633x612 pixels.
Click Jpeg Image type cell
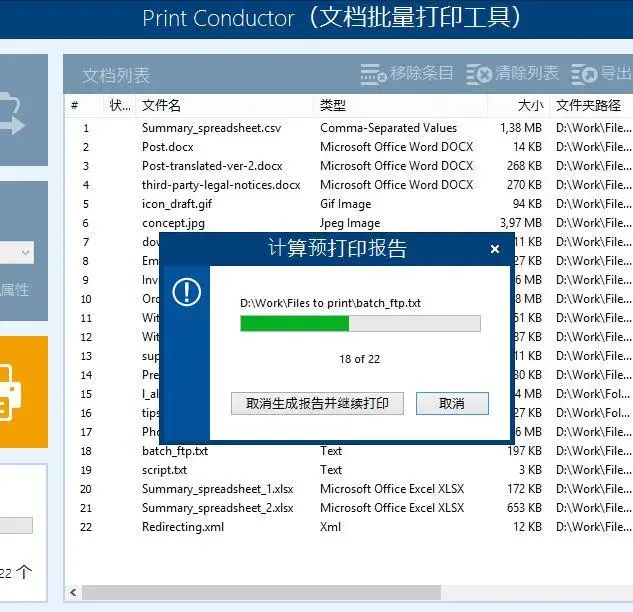click(x=350, y=223)
